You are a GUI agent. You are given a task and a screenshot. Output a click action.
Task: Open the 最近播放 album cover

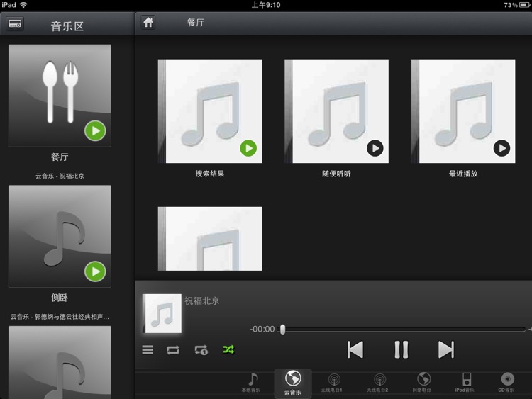(463, 111)
